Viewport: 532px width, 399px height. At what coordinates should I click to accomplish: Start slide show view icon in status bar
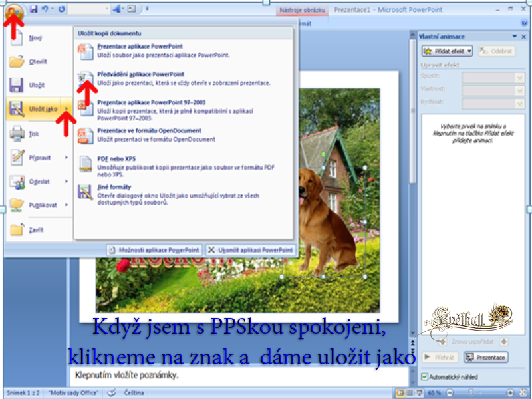pos(420,393)
